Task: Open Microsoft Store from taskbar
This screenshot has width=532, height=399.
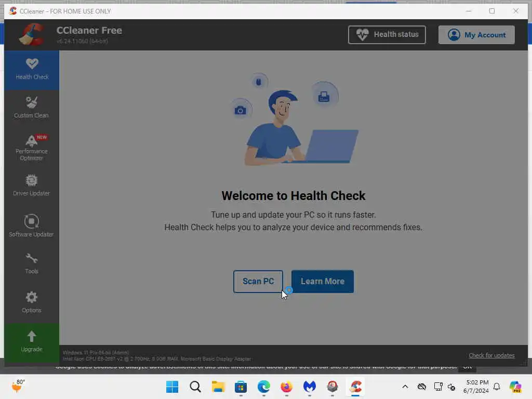Action: (x=241, y=387)
